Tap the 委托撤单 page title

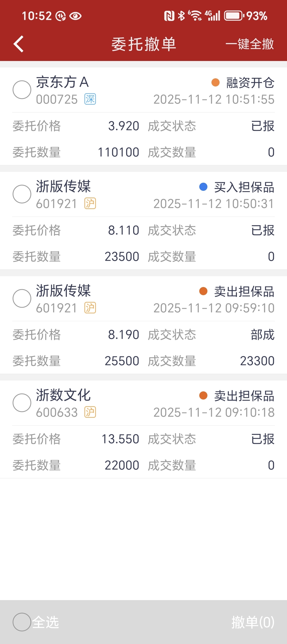click(x=144, y=44)
